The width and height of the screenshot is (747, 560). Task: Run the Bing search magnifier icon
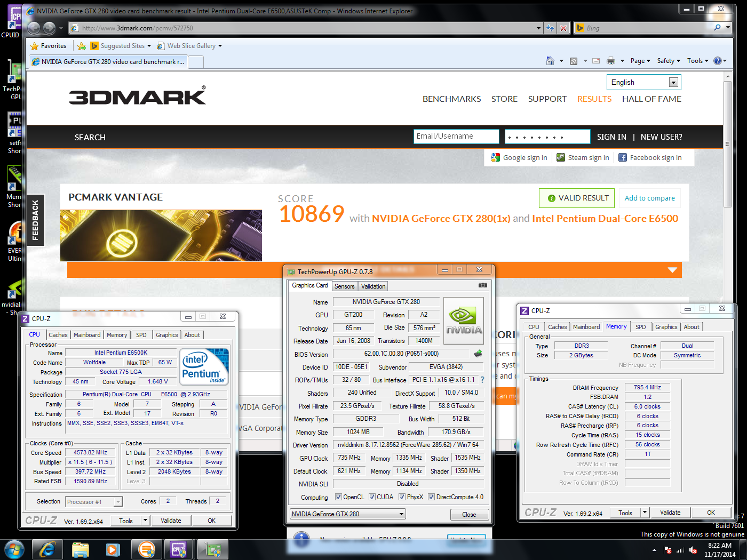[x=717, y=28]
